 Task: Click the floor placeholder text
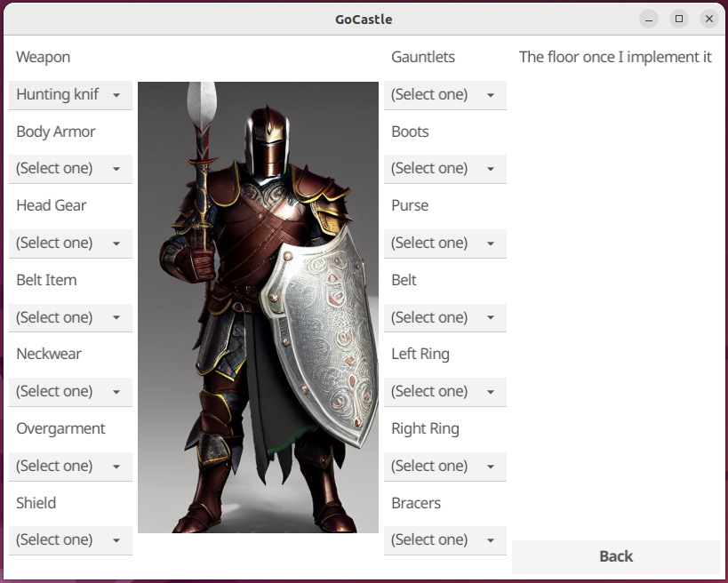pyautogui.click(x=615, y=57)
